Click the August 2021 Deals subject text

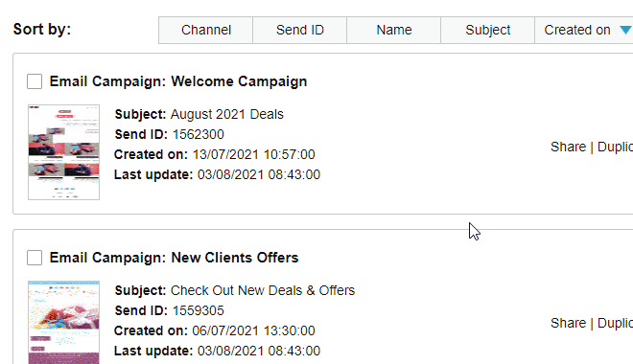(x=227, y=114)
